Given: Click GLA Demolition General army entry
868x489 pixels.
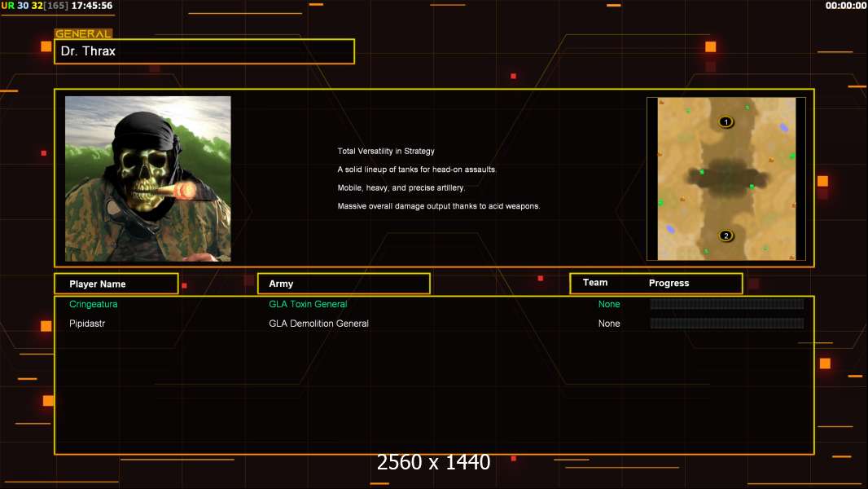Looking at the screenshot, I should [318, 324].
